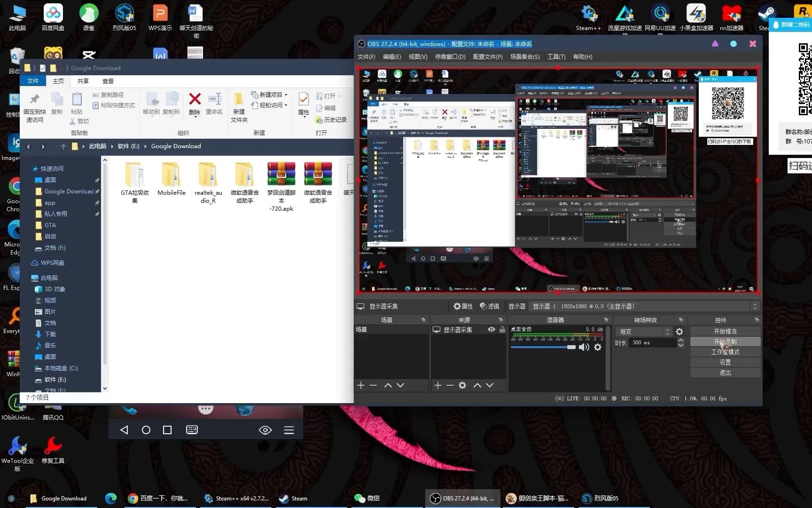
Task: Add a new source with plus button
Action: tap(438, 385)
